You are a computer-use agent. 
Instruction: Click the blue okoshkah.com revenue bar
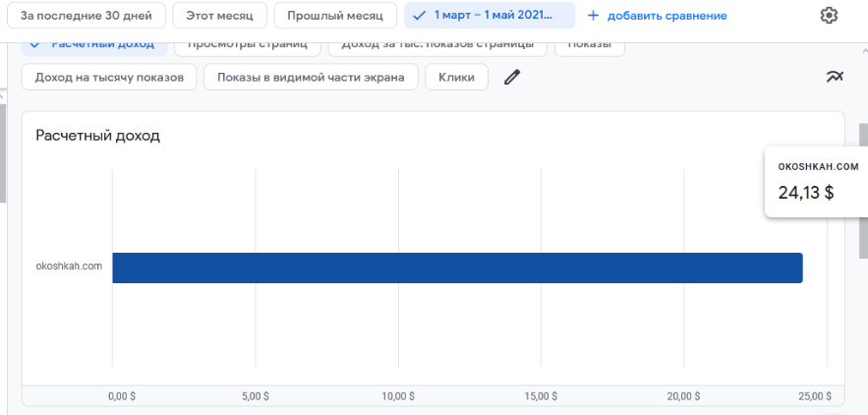tap(457, 267)
